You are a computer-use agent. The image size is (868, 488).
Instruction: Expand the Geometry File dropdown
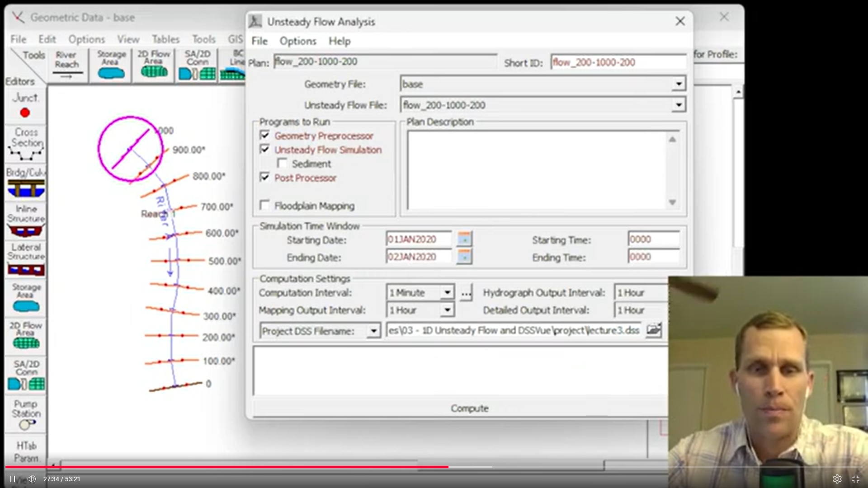(678, 84)
